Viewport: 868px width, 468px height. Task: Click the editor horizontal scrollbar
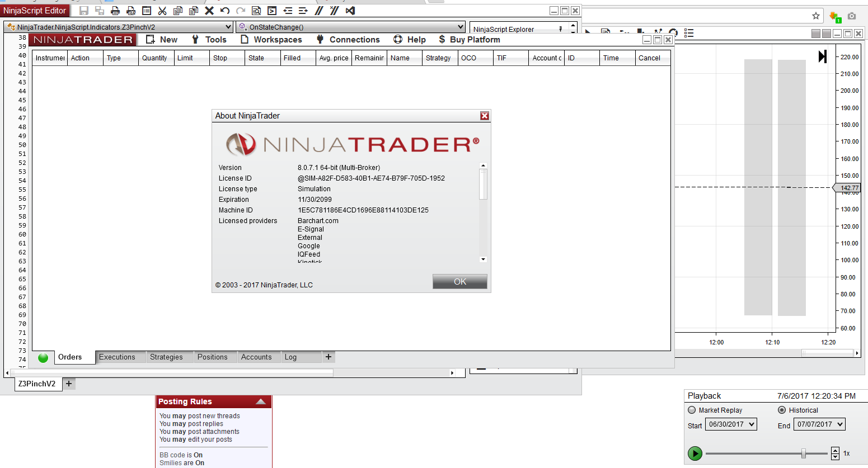point(229,372)
